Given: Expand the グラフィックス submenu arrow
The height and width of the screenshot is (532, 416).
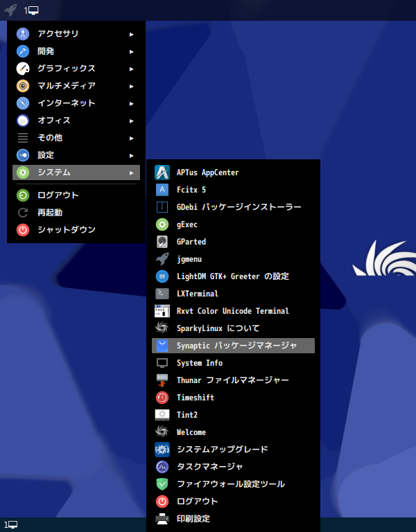Looking at the screenshot, I should (x=132, y=69).
